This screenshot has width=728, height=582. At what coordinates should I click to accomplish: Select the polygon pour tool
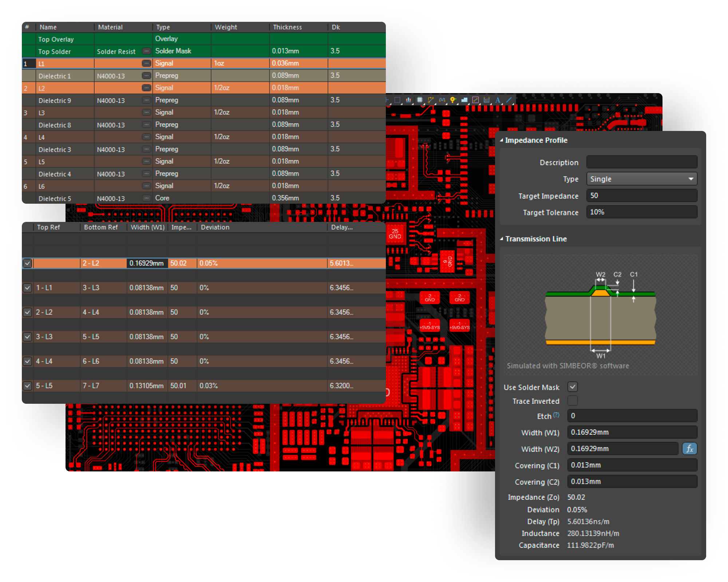[x=464, y=100]
